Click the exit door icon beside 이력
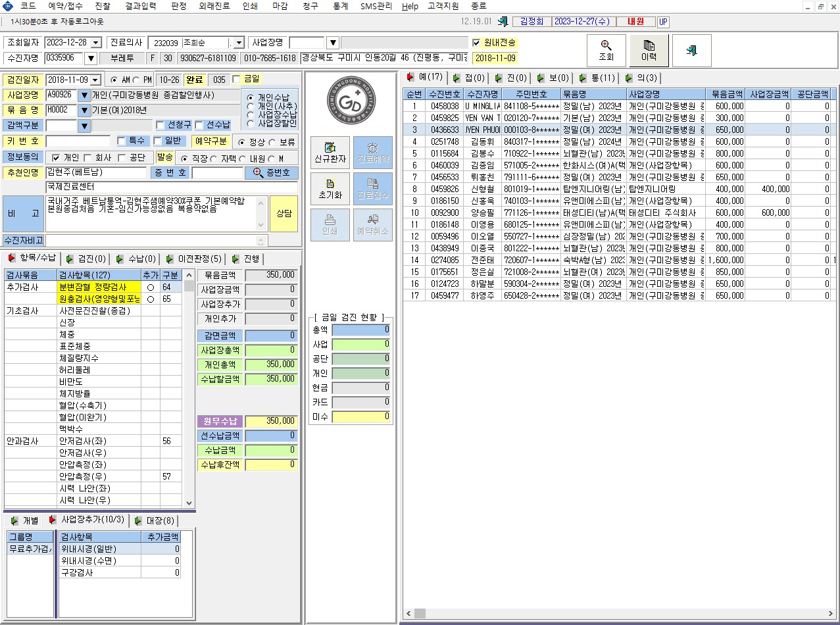 pos(691,51)
